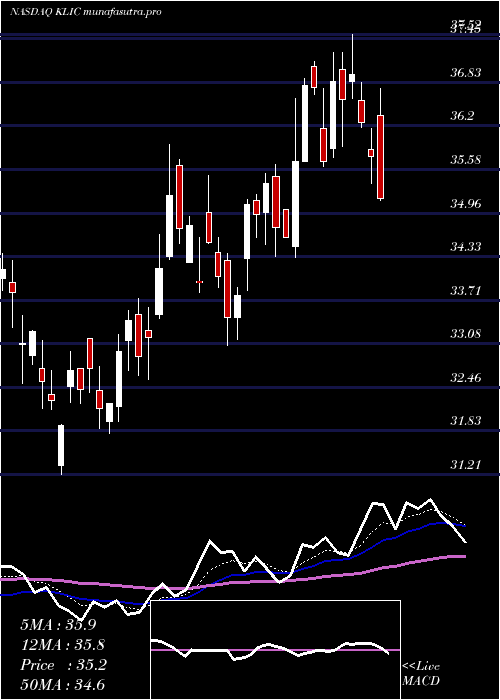Click the 31.83 price axis label
Screen dimensions: 500x700
click(466, 421)
